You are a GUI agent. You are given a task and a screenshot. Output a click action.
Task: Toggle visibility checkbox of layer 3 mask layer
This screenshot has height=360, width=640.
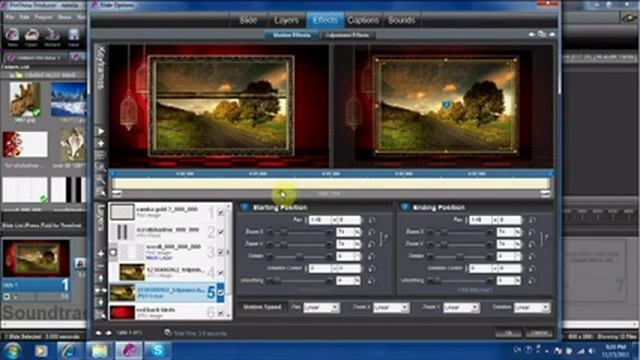click(x=221, y=252)
